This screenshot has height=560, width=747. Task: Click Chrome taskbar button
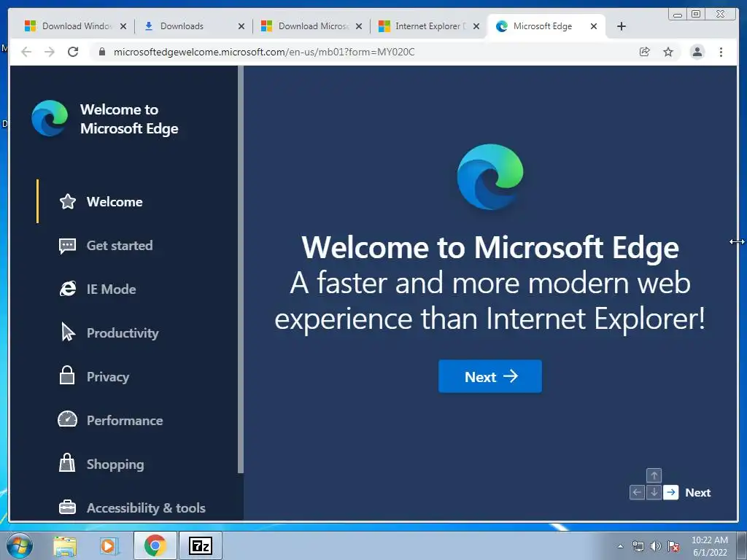tap(155, 545)
